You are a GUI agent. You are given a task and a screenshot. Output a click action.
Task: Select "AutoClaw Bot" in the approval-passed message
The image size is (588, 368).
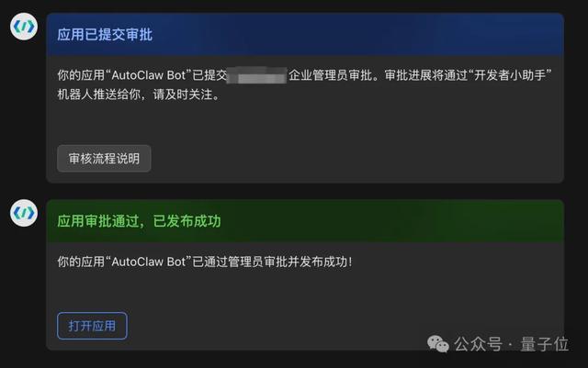tap(149, 262)
